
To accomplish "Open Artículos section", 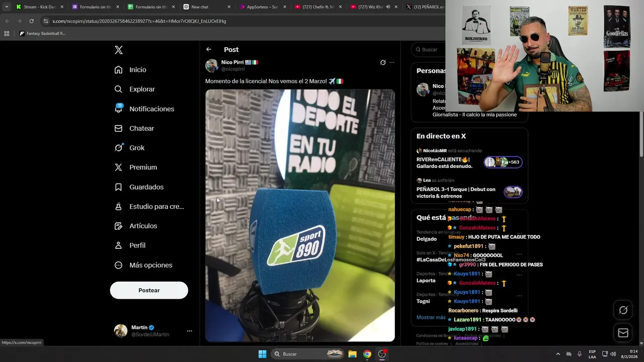I will [136, 226].
